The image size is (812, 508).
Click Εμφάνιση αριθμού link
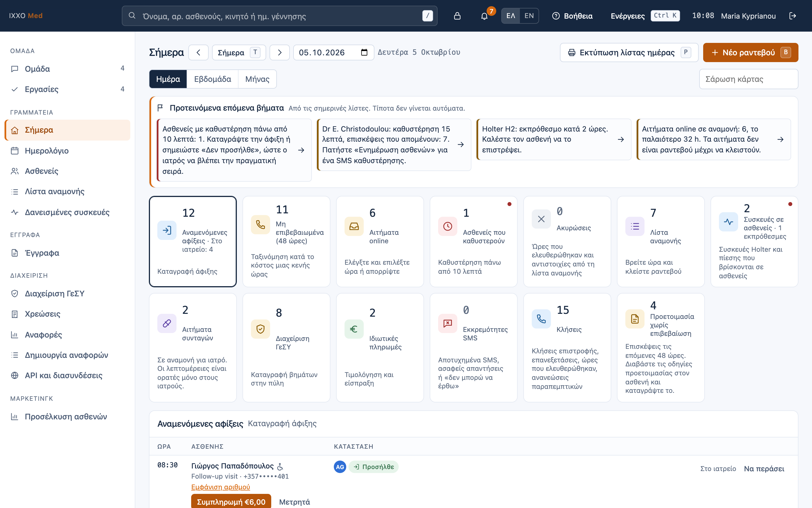(220, 487)
